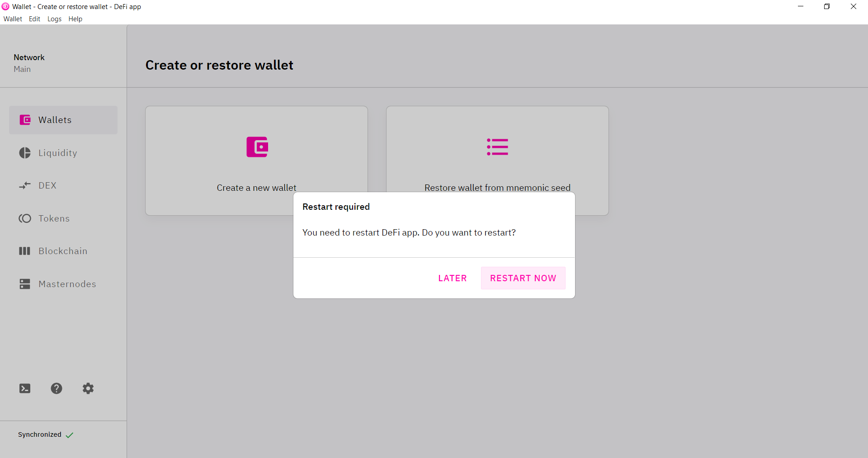
Task: Select Restore wallet from mnemonic seed label
Action: point(497,188)
